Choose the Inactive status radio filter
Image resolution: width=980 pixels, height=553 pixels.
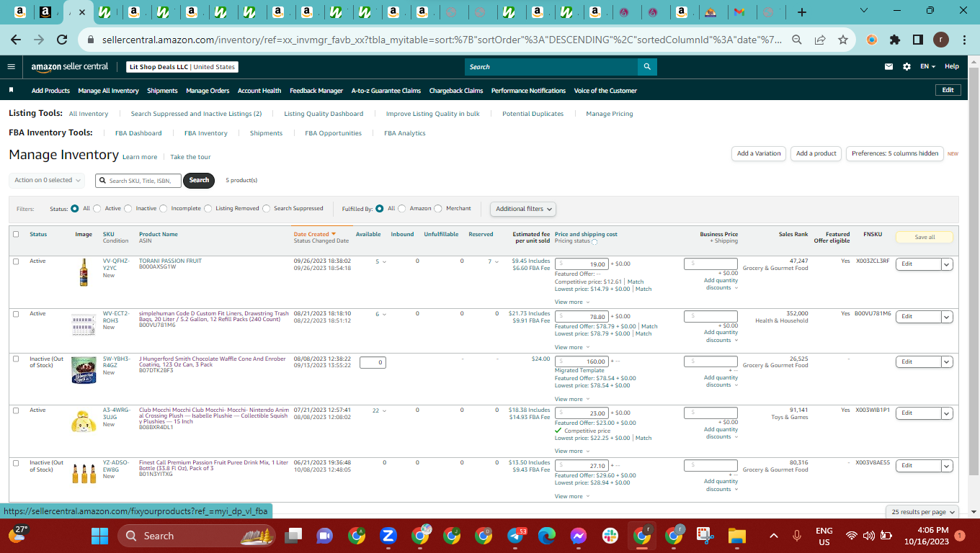click(x=128, y=209)
